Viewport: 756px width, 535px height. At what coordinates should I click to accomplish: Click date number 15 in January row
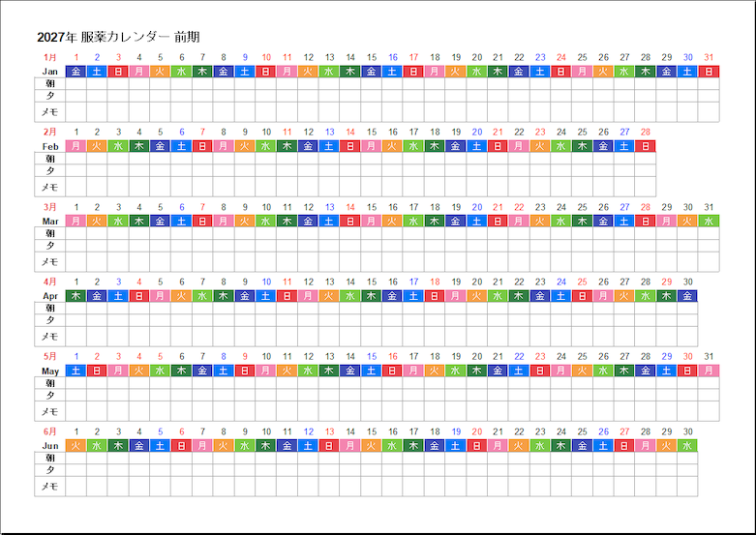click(372, 57)
